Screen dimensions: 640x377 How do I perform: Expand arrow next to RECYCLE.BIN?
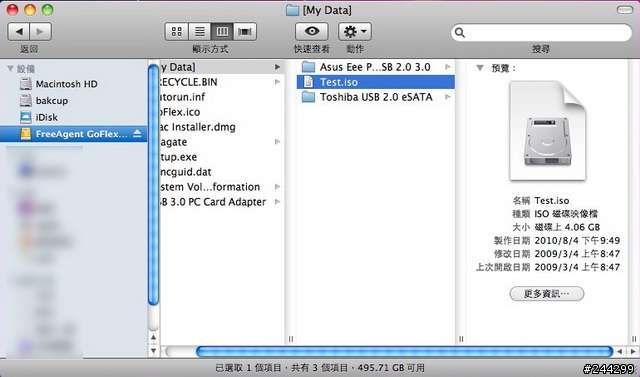pos(278,82)
